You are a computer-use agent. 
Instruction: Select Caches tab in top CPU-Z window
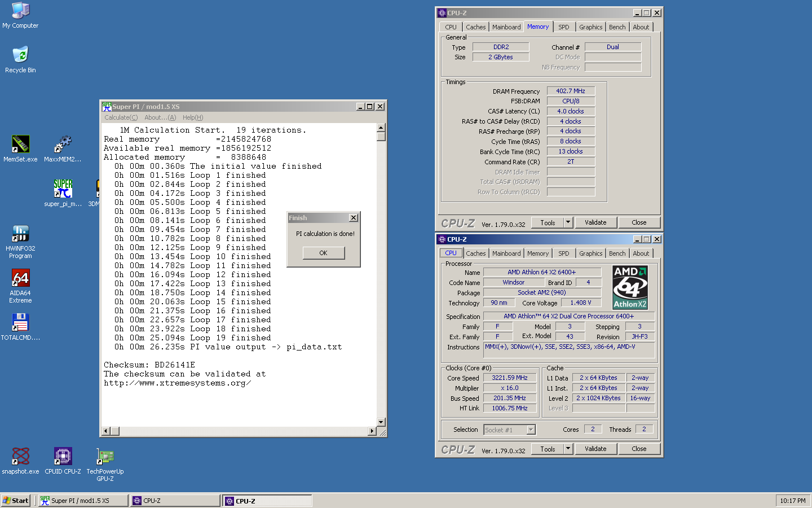(x=475, y=27)
